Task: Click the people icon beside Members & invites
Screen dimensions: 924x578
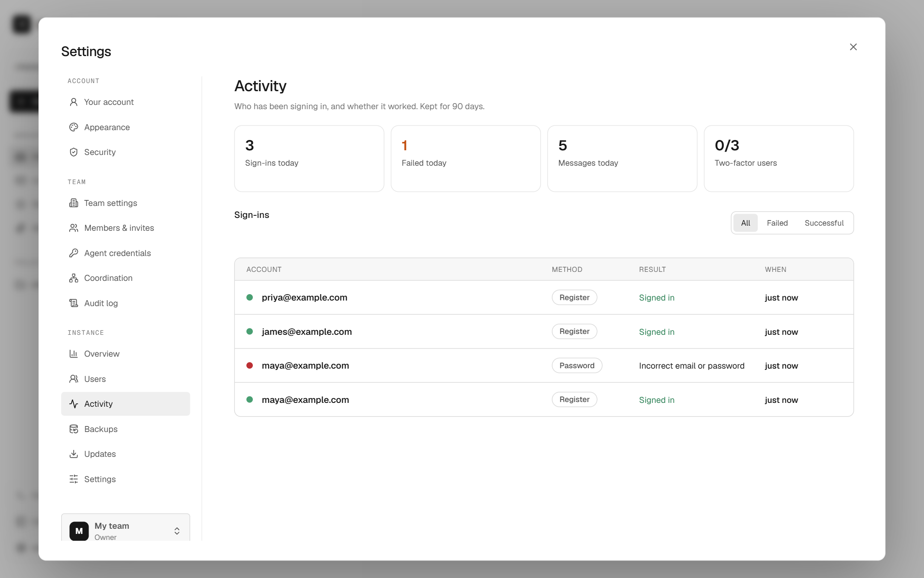Action: 74,228
